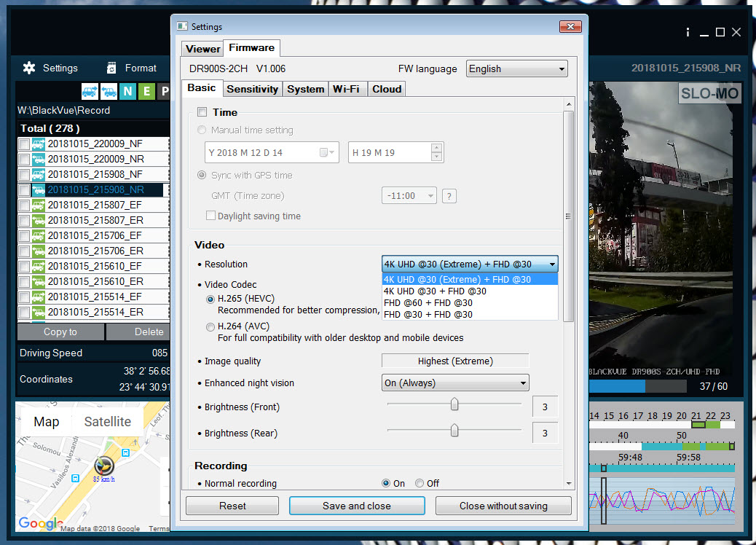Set Normal recording to On
The width and height of the screenshot is (756, 545).
click(386, 483)
